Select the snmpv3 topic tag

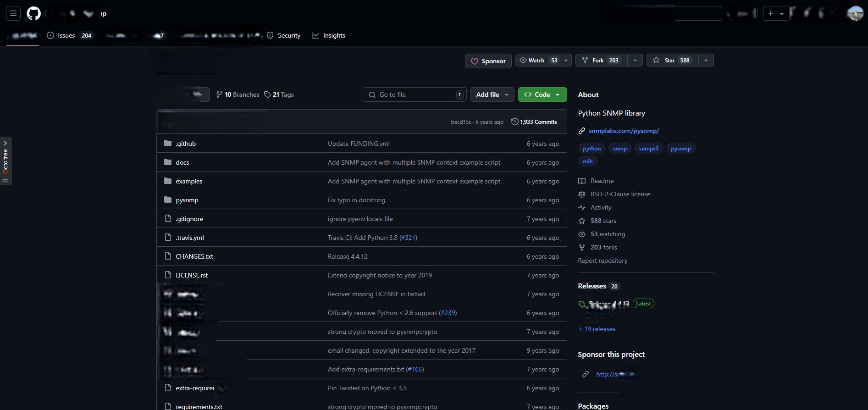click(648, 149)
